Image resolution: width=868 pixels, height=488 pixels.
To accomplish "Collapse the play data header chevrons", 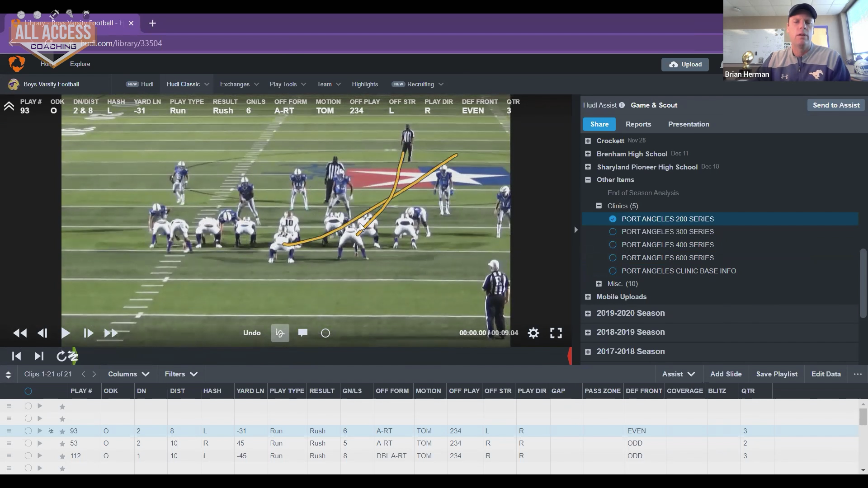I will 9,107.
